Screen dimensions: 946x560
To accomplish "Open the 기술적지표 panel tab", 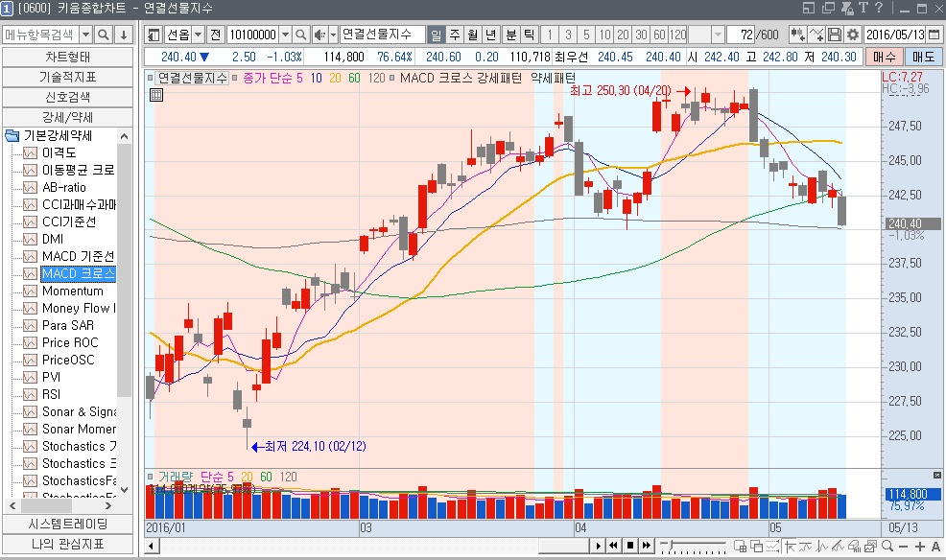I will (x=67, y=77).
